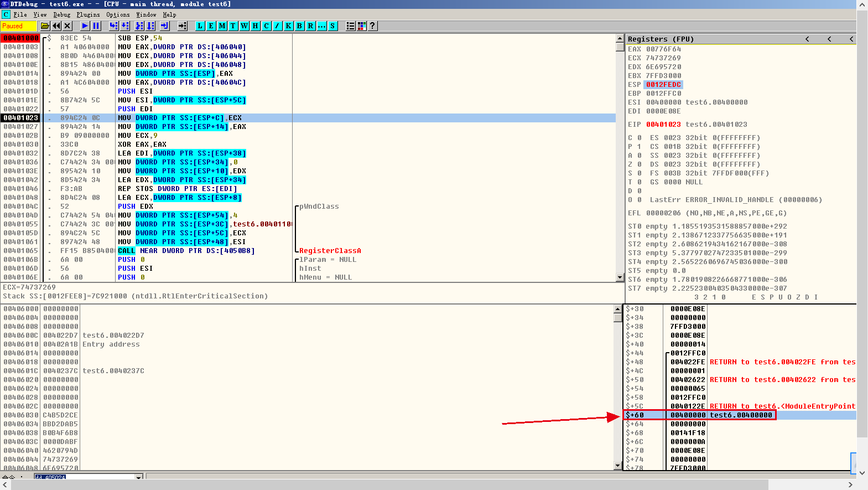868x490 pixels.
Task: Open a file with the folder toolbar icon
Action: point(45,26)
